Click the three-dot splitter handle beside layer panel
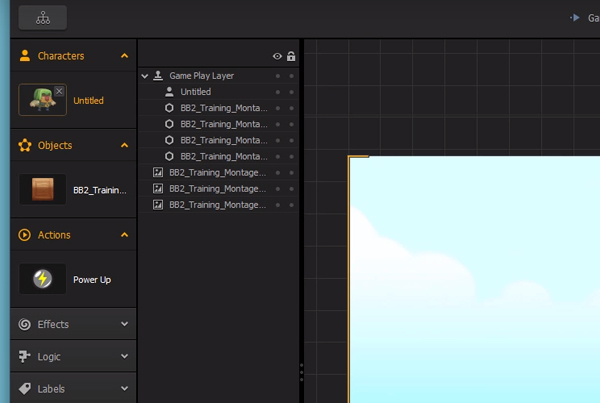 [x=302, y=372]
